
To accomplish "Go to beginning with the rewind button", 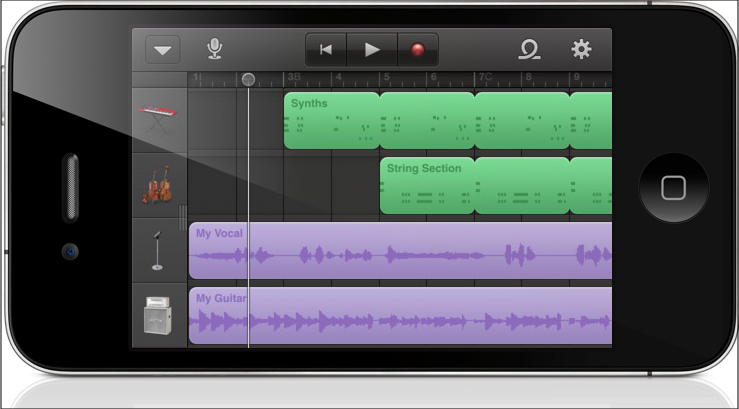I will [326, 49].
